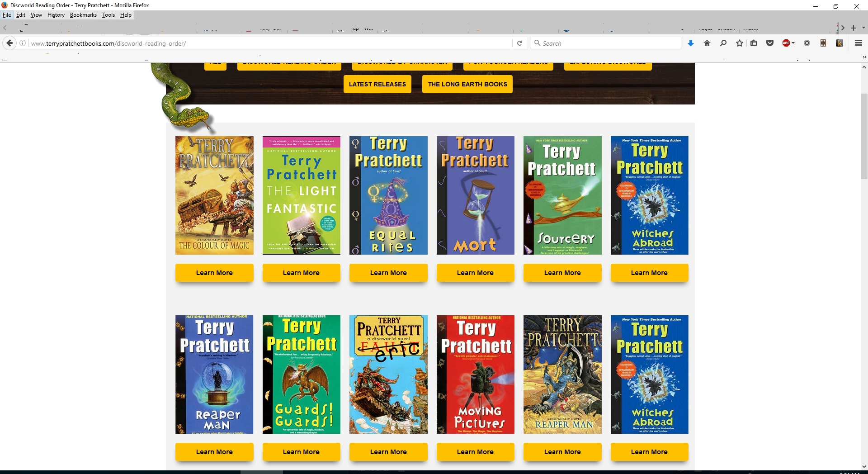Show more bookmarks toolbar items chevron
This screenshot has width=868, height=474.
[864, 57]
